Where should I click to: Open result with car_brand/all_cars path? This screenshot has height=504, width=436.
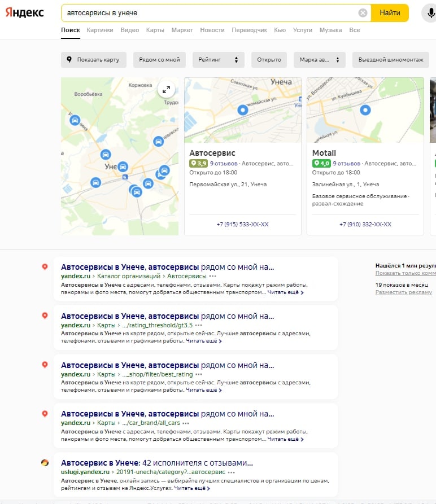[x=168, y=414]
